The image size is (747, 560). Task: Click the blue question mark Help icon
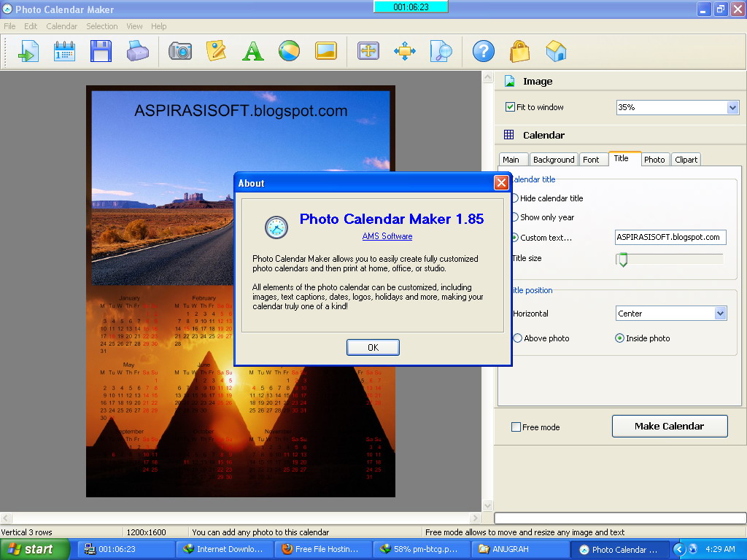[484, 52]
